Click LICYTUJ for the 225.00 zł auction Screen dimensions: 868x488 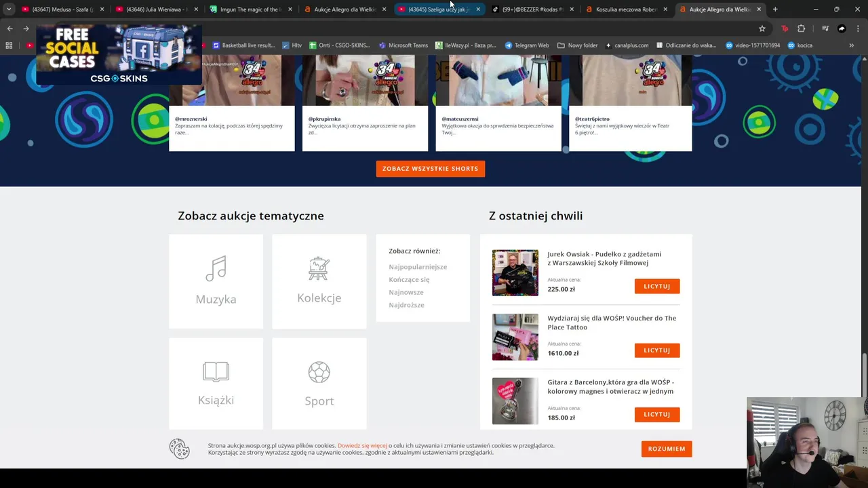[657, 286]
